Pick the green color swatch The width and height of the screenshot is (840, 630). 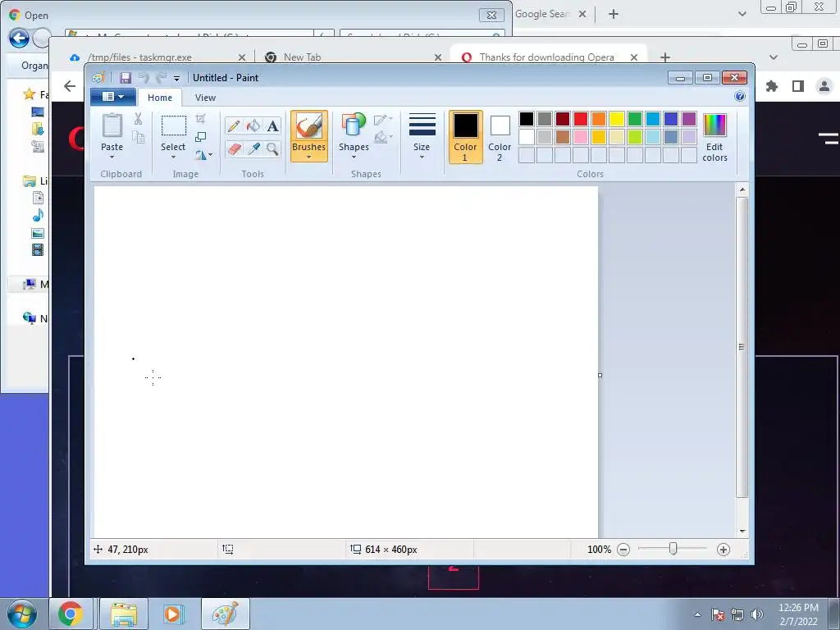pos(635,119)
